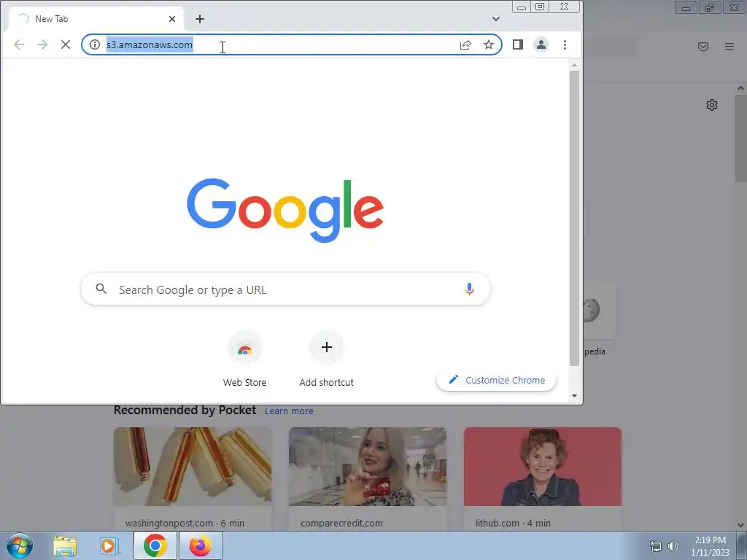Screen dimensions: 747x560
Task: Stop loading the page in Chrome
Action: tap(66, 44)
